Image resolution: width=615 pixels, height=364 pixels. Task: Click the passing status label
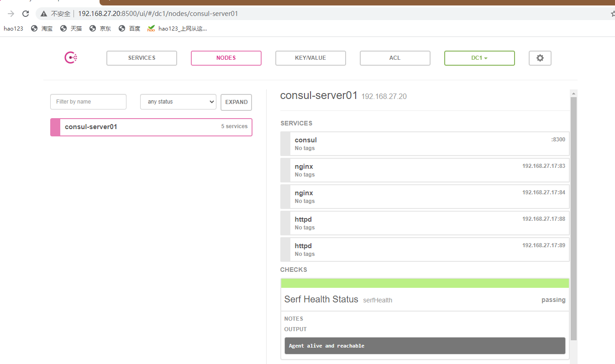(553, 300)
